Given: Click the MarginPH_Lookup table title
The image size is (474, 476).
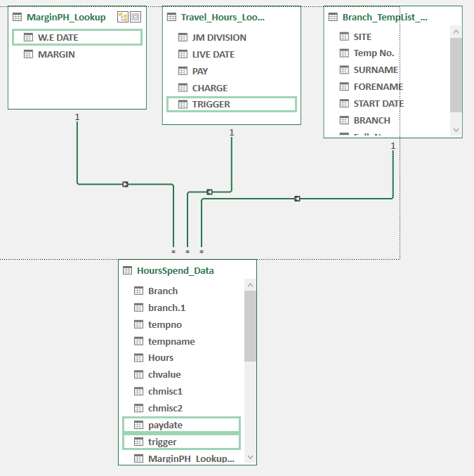Looking at the screenshot, I should tap(66, 17).
